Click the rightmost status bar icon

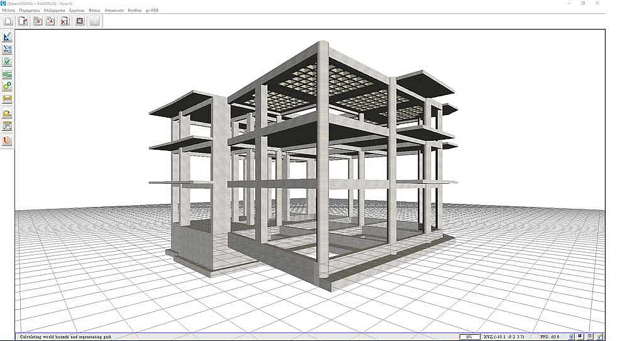coord(599,337)
